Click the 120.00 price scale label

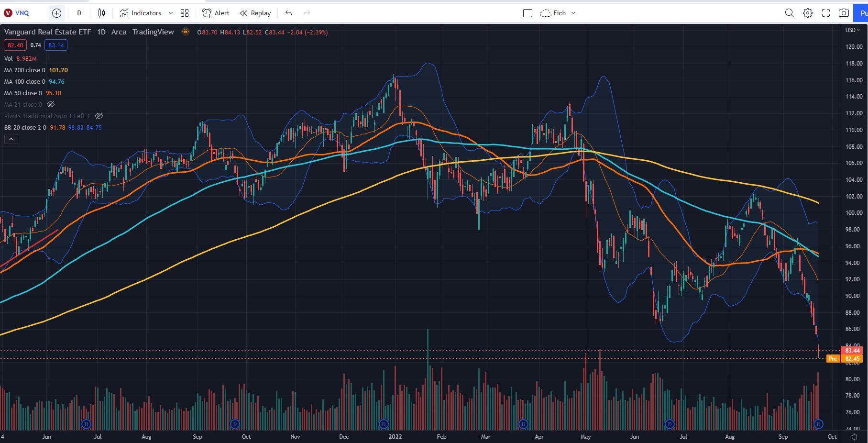854,47
